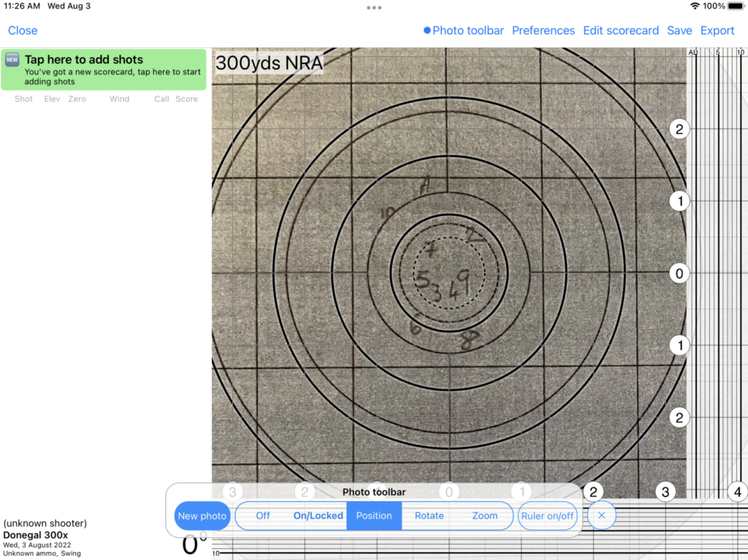Select the Rotate segment
Image resolution: width=748 pixels, height=560 pixels.
pyautogui.click(x=430, y=515)
